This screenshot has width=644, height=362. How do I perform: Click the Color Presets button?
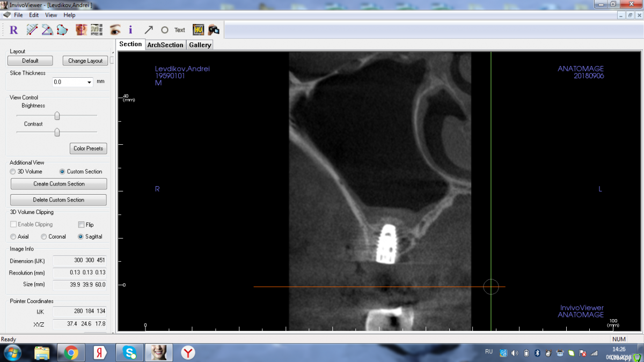pos(88,149)
